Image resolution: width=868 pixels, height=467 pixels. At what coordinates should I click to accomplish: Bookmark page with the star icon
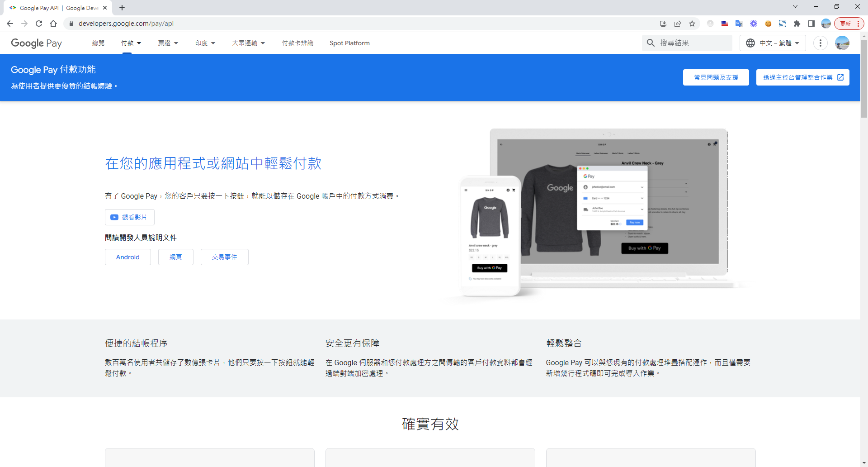(x=692, y=24)
